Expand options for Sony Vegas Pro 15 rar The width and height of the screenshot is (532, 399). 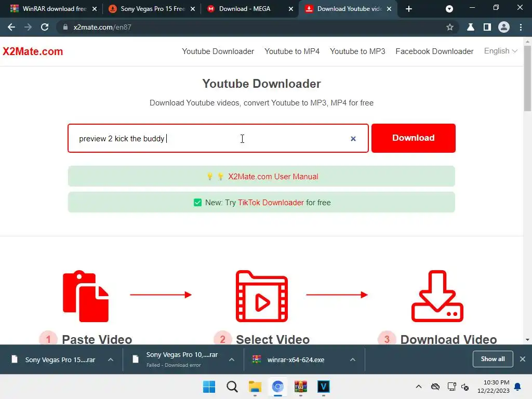click(111, 360)
